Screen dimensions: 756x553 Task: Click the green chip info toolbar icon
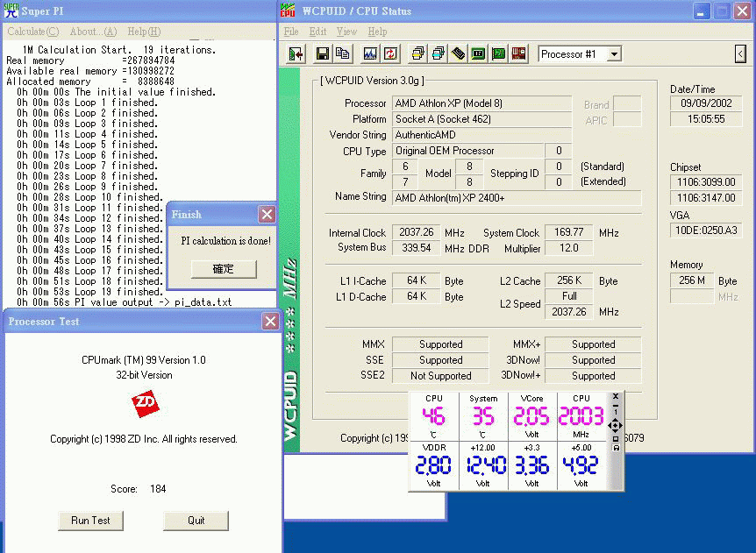[478, 54]
